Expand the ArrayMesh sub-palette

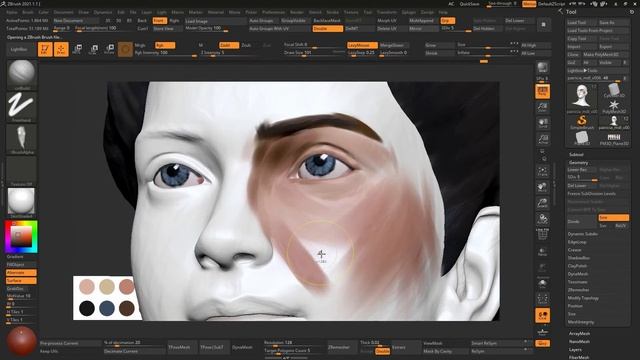pyautogui.click(x=579, y=333)
